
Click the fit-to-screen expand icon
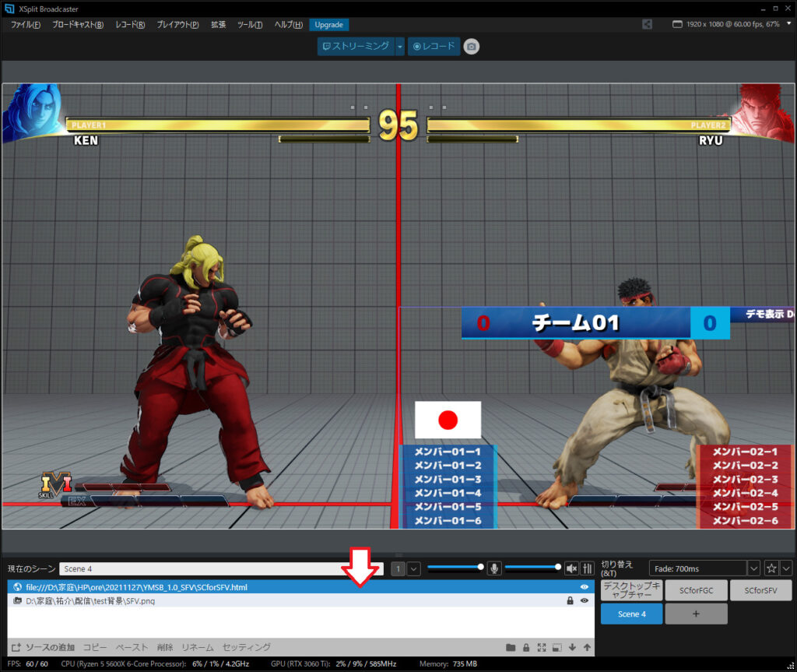[542, 647]
